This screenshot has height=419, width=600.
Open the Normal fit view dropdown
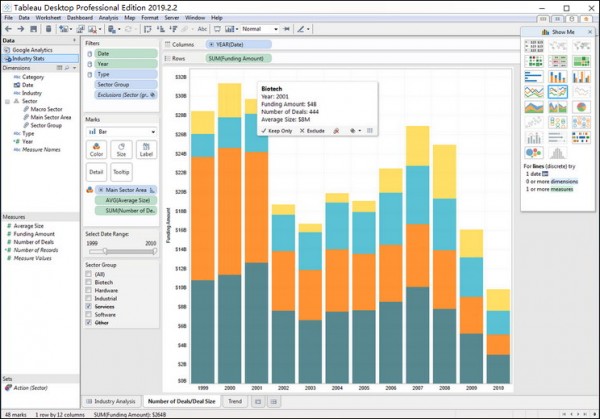click(259, 29)
